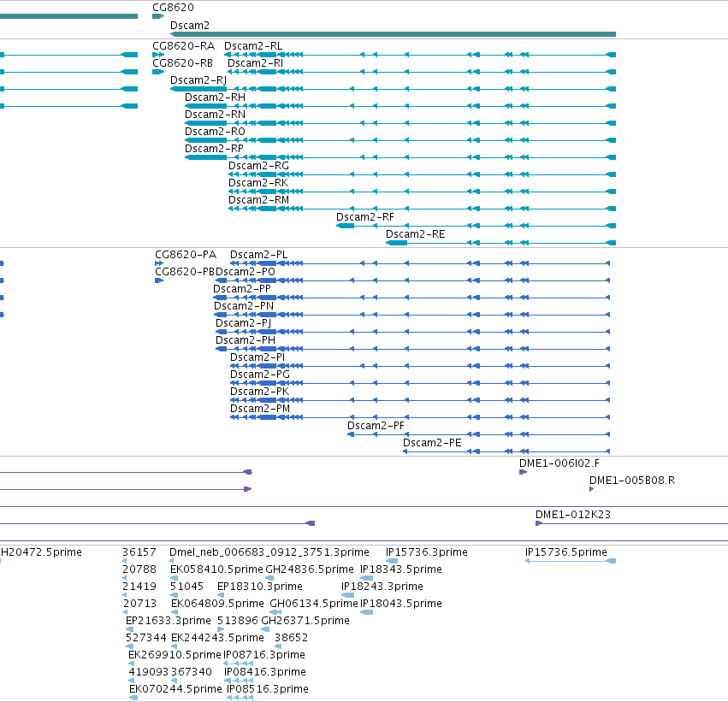Click the Dscam2-RH transcript label
Viewport: 728px width, 702px height.
coord(215,97)
